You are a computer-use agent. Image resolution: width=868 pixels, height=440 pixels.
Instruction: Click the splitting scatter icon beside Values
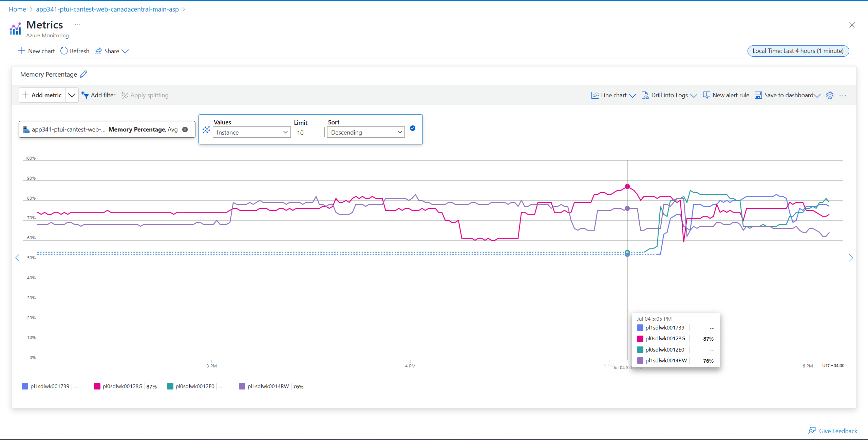point(206,130)
